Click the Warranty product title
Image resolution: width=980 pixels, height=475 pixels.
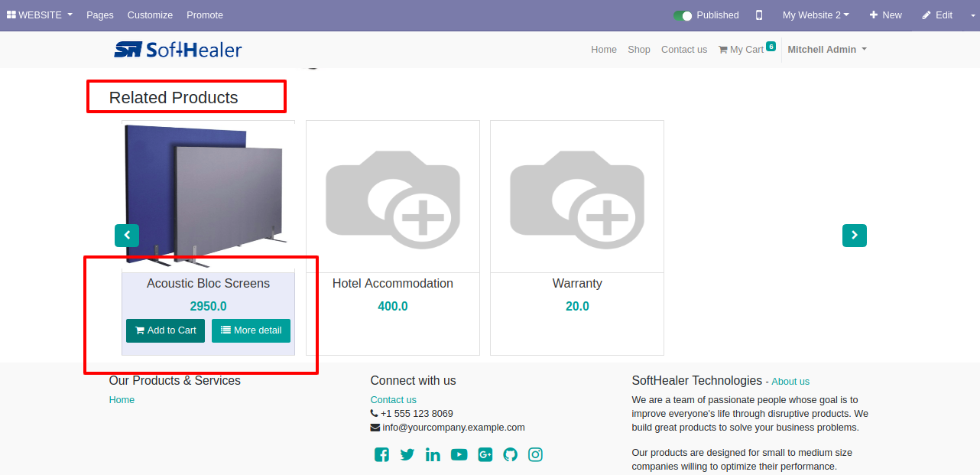577,284
